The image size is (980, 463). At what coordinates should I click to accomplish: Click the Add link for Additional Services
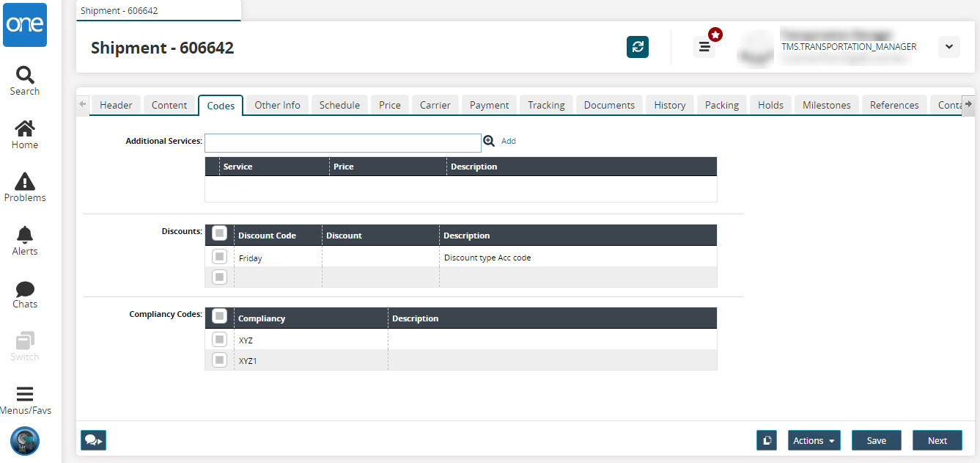(509, 141)
